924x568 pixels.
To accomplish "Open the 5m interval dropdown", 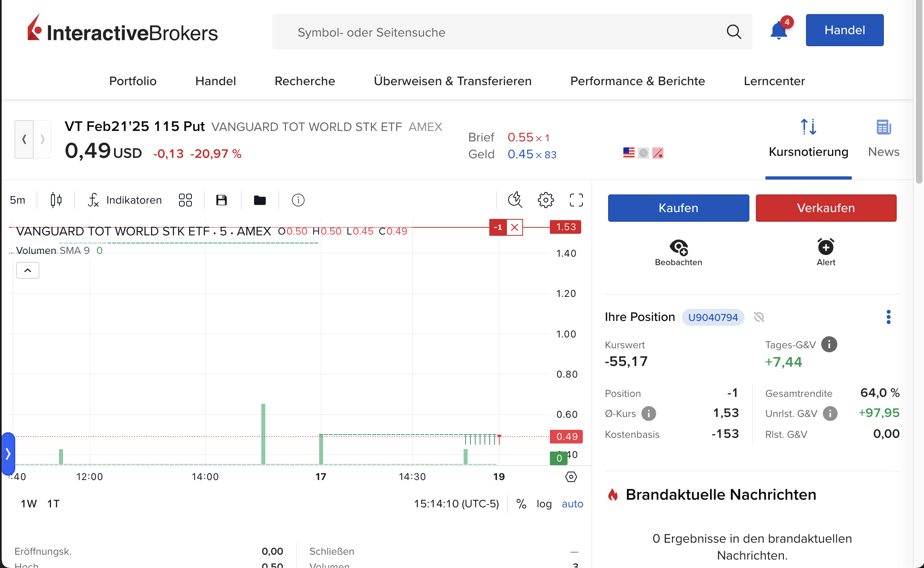I will point(18,200).
